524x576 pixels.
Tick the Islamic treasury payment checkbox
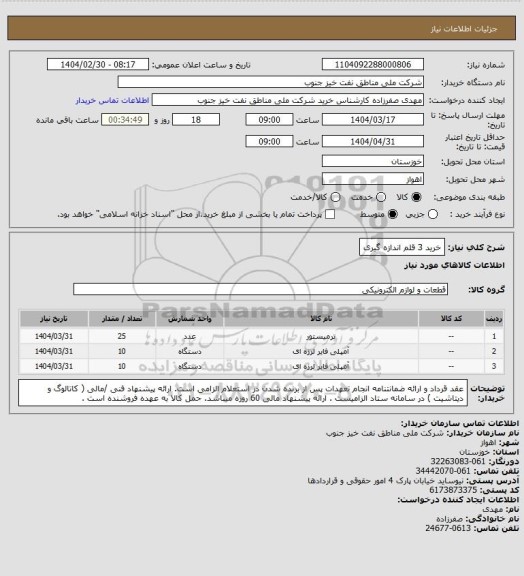(330, 214)
